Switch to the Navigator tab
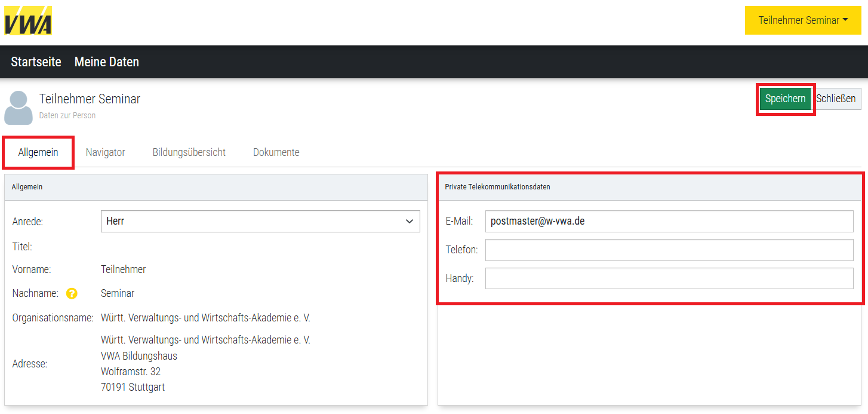Image resolution: width=868 pixels, height=414 pixels. click(105, 152)
